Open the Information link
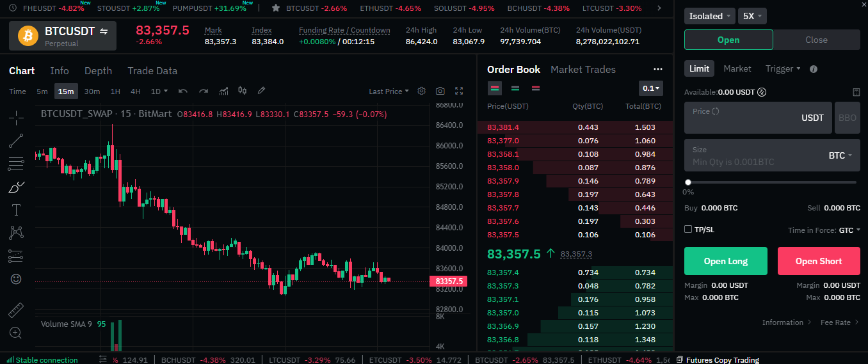The height and width of the screenshot is (364, 868). (787, 322)
